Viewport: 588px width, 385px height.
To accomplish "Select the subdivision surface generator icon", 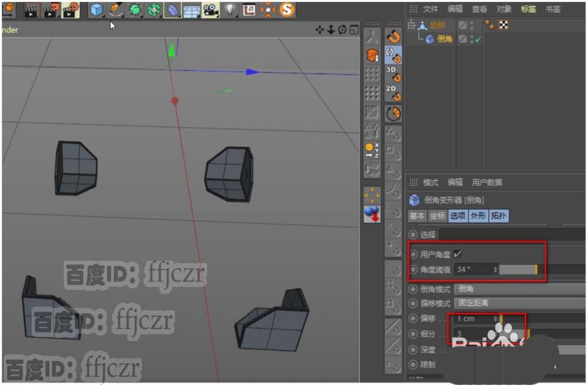I will tap(135, 9).
